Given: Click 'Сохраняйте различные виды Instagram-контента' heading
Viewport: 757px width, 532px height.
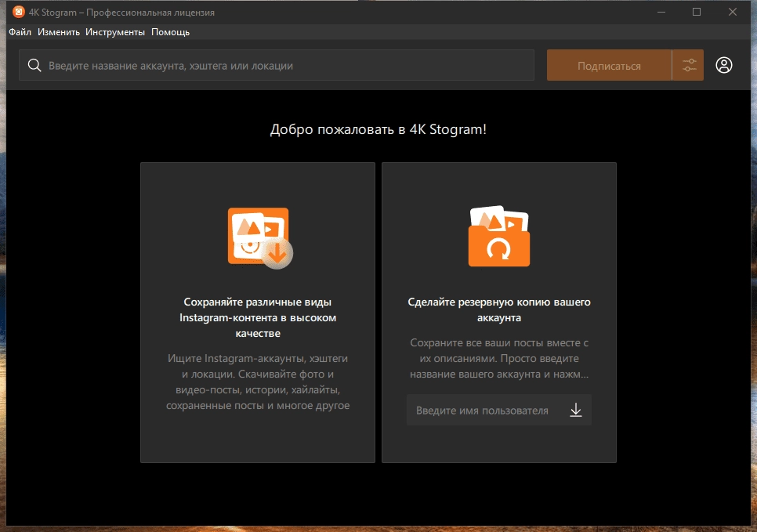Looking at the screenshot, I should click(x=258, y=317).
